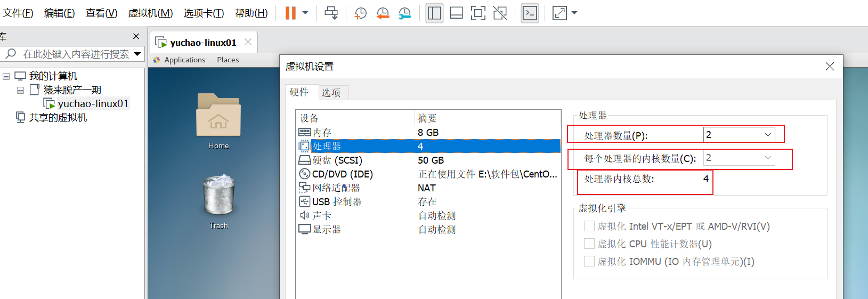Toggle the library sidebar view icon
868x299 pixels.
point(434,13)
